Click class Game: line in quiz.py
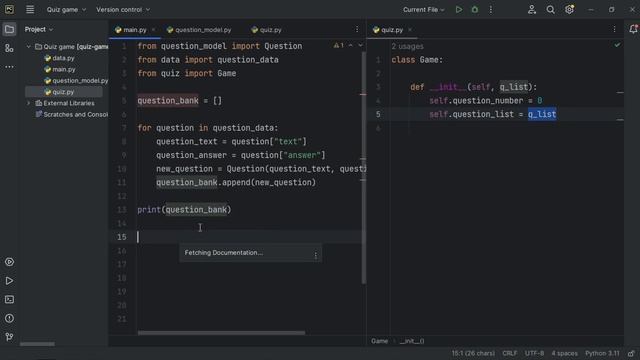Image resolution: width=640 pixels, height=360 pixels. tap(417, 60)
